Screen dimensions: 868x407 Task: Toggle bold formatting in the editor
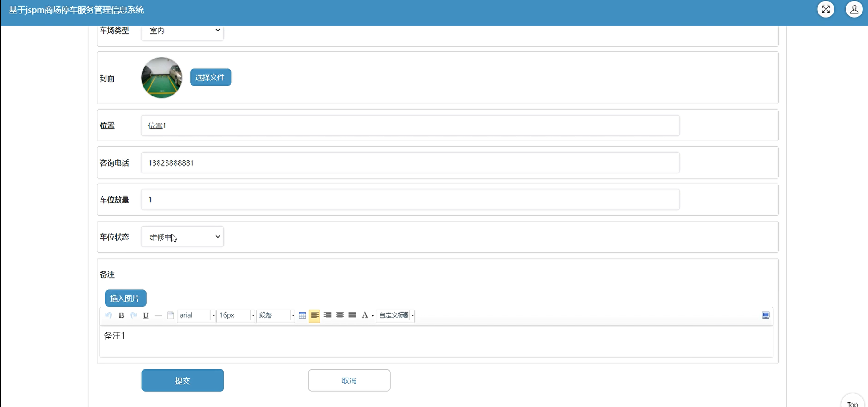tap(121, 315)
